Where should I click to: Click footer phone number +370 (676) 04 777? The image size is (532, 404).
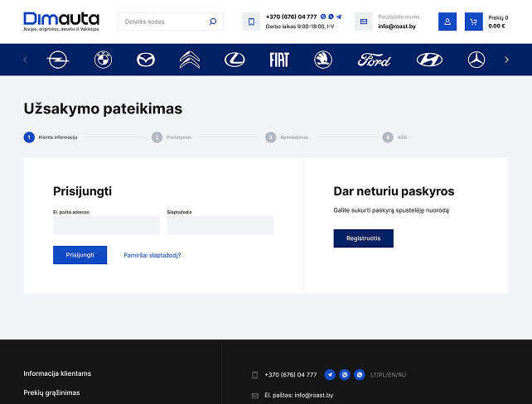[x=291, y=374]
